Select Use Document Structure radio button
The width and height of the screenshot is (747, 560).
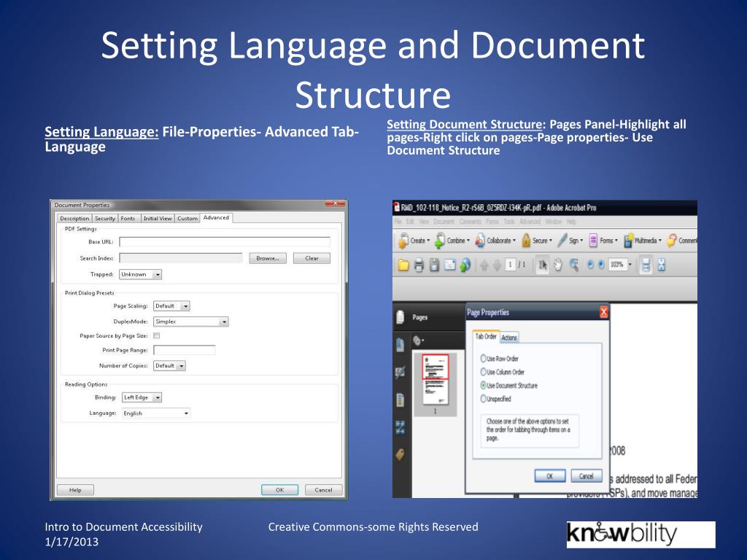point(483,385)
